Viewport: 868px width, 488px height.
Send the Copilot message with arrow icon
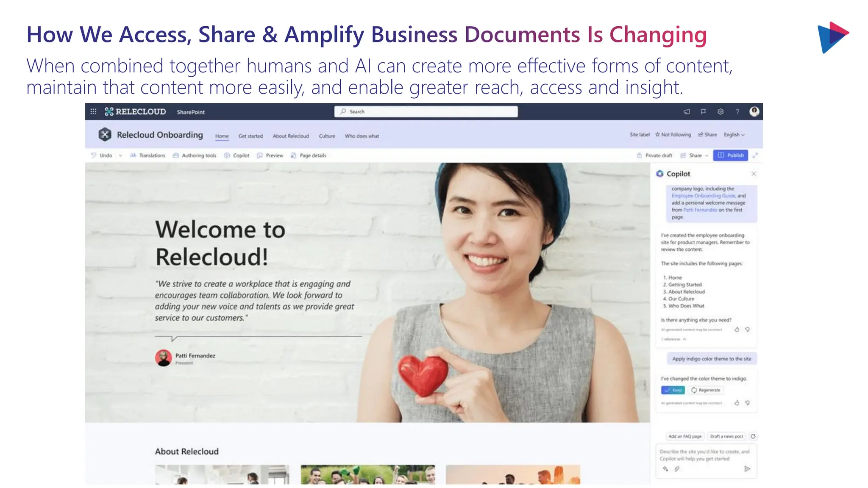(x=747, y=469)
